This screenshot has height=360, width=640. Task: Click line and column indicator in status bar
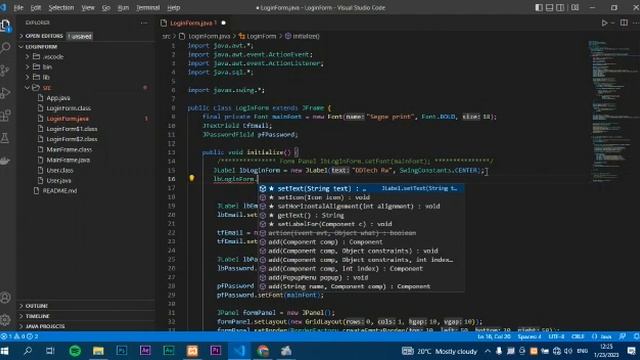[x=494, y=337]
